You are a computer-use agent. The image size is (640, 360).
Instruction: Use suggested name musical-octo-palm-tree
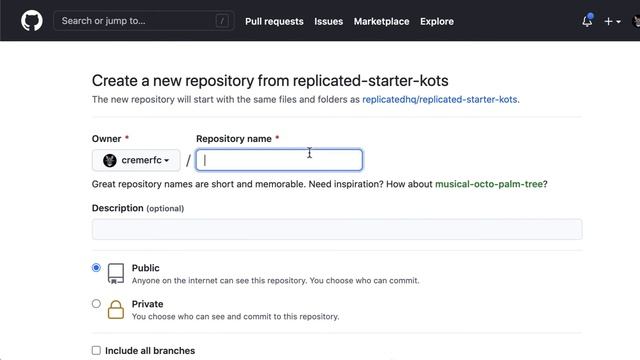pyautogui.click(x=489, y=184)
